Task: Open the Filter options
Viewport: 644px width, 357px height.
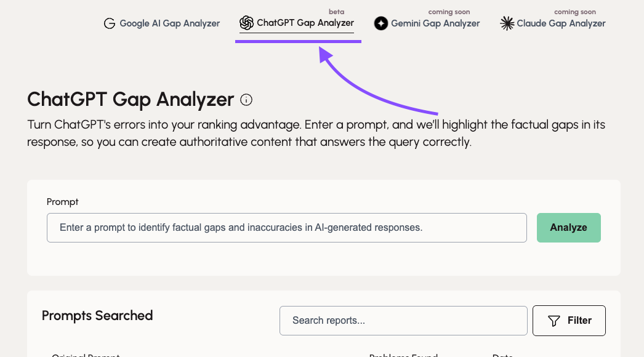Action: tap(569, 321)
